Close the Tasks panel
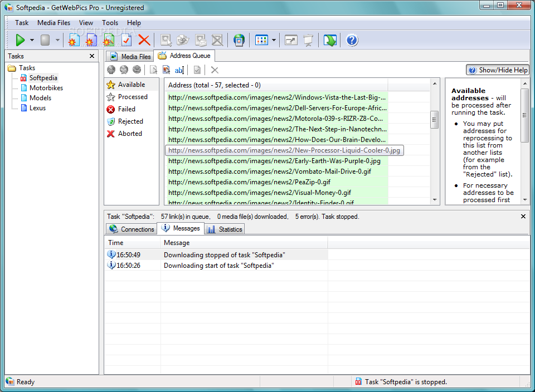The width and height of the screenshot is (535, 392). 92,56
